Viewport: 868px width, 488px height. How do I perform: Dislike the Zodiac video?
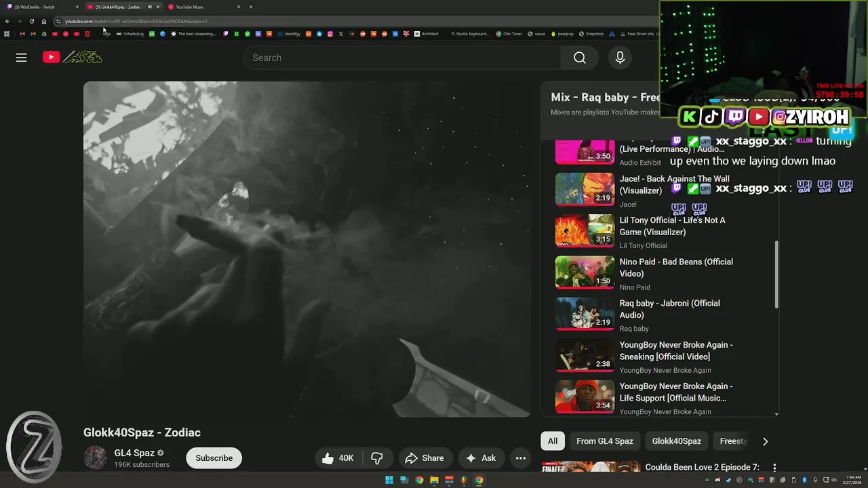(x=378, y=458)
